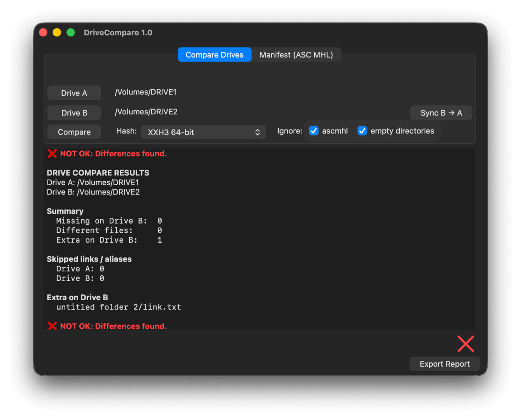This screenshot has width=521, height=420.
Task: Switch to the Compare Drives tab
Action: click(215, 55)
